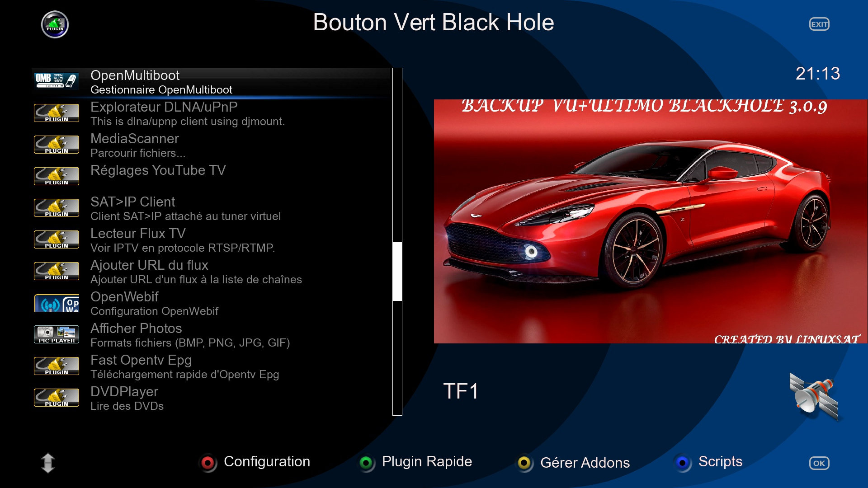
Task: Click the OK button
Action: click(819, 463)
